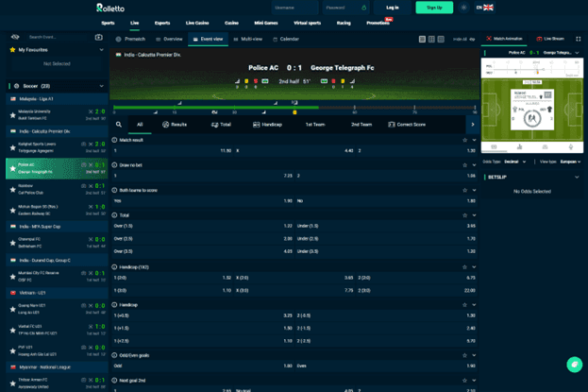Select the 1st Team market filter
The height and width of the screenshot is (392, 588).
315,125
